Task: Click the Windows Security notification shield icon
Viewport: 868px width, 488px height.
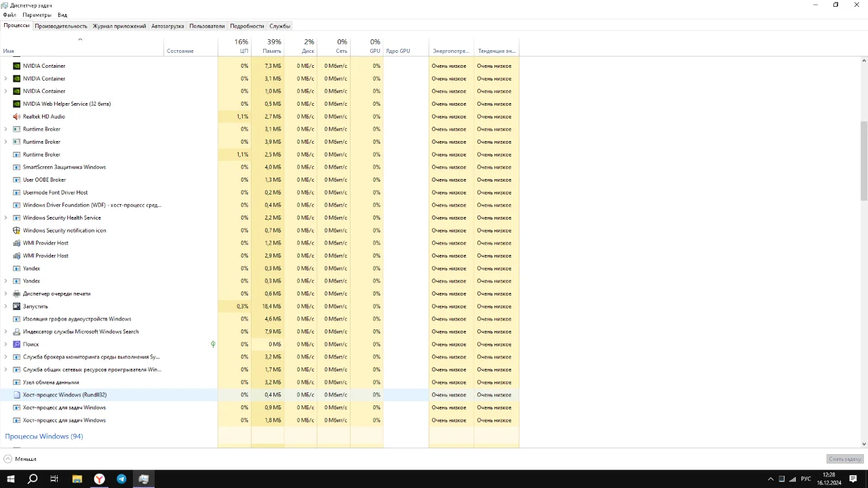Action: point(17,230)
